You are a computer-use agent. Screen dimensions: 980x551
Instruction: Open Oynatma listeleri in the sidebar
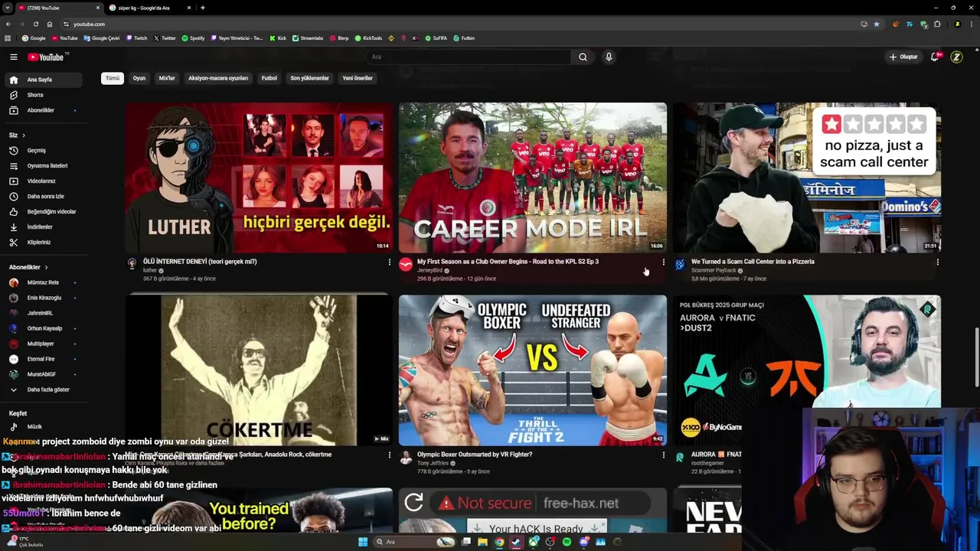[x=43, y=165]
